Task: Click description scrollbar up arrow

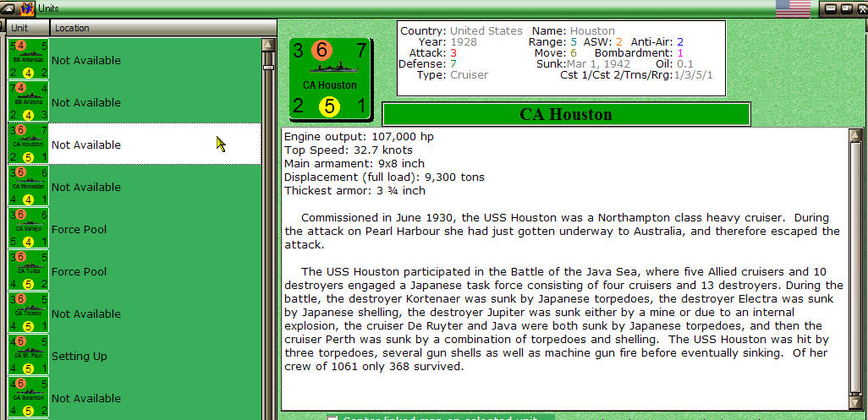Action: (856, 135)
